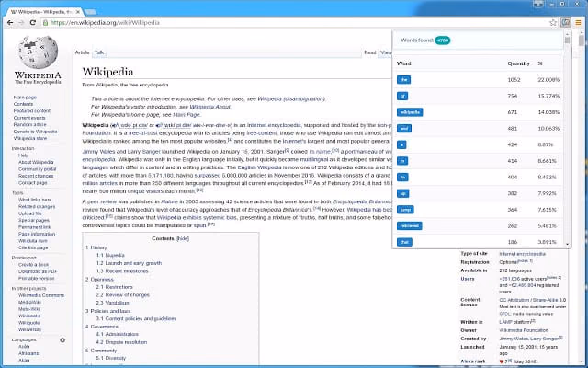
Task: Open a new tab with the new tab button
Action: (90, 12)
